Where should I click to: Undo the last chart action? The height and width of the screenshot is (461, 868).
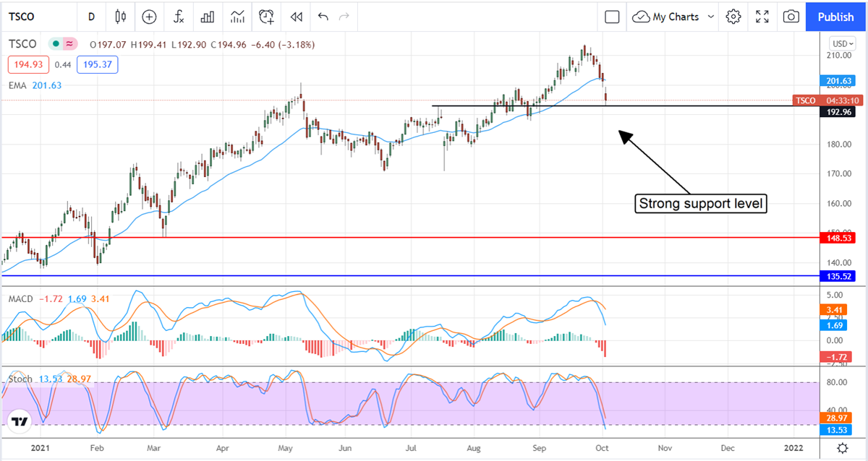click(x=323, y=16)
